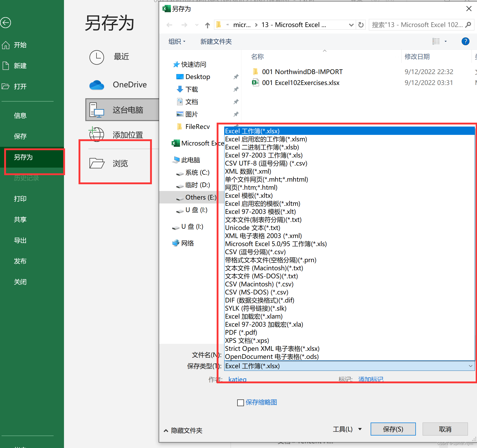Select FileRecv folder in tree
Image resolution: width=477 pixels, height=448 pixels.
193,127
